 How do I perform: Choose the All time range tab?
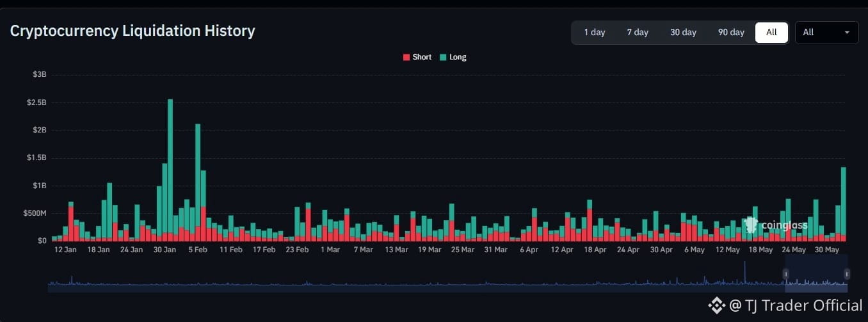[771, 32]
